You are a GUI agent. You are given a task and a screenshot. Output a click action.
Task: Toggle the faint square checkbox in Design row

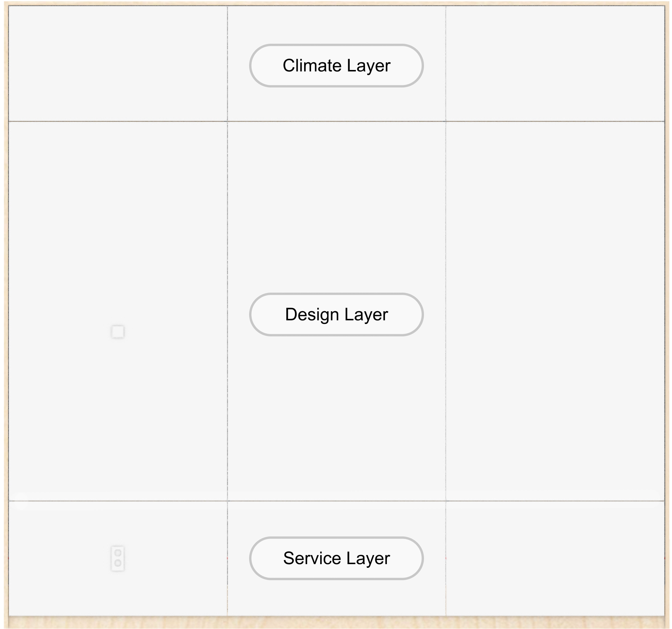point(118,332)
